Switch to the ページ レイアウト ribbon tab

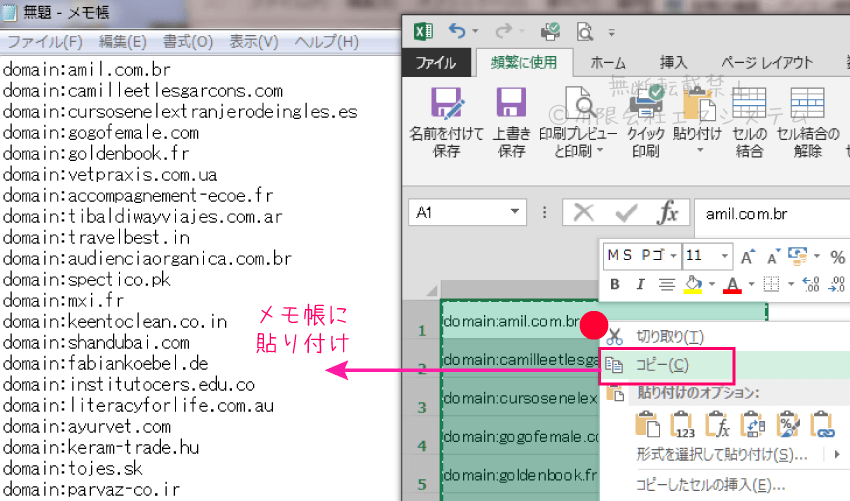[x=767, y=63]
